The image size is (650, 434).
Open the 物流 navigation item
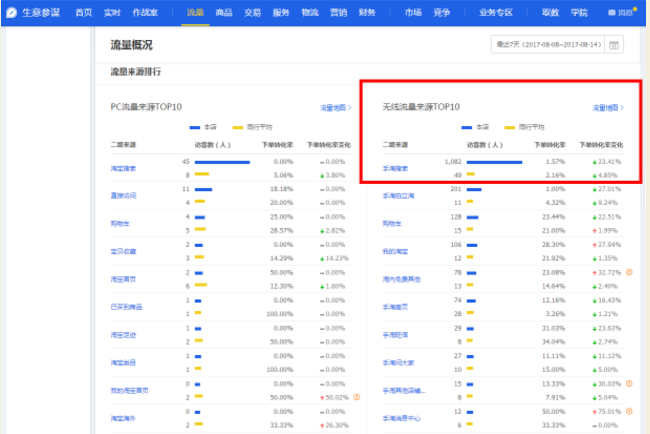pyautogui.click(x=310, y=12)
